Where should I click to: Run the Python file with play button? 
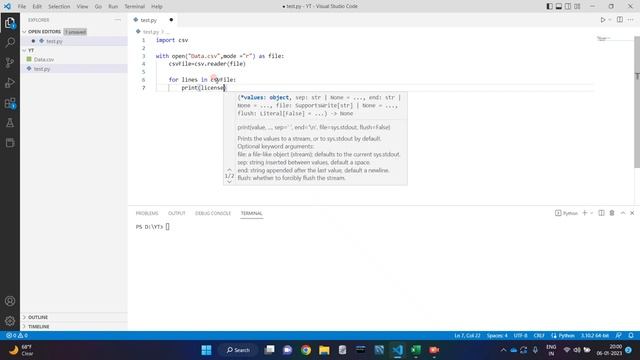(602, 20)
